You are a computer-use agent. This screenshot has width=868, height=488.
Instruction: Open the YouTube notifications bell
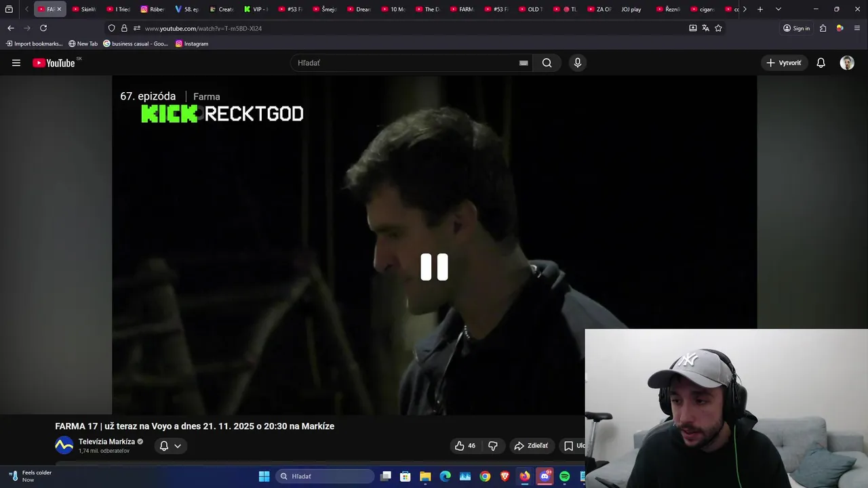(x=821, y=63)
